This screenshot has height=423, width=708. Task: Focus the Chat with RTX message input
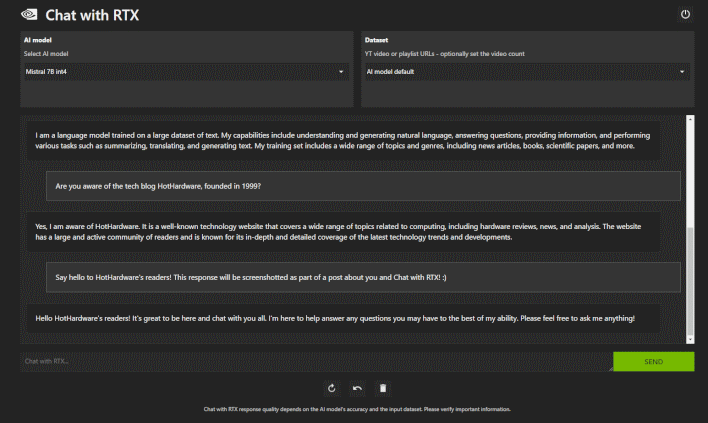pyautogui.click(x=316, y=362)
